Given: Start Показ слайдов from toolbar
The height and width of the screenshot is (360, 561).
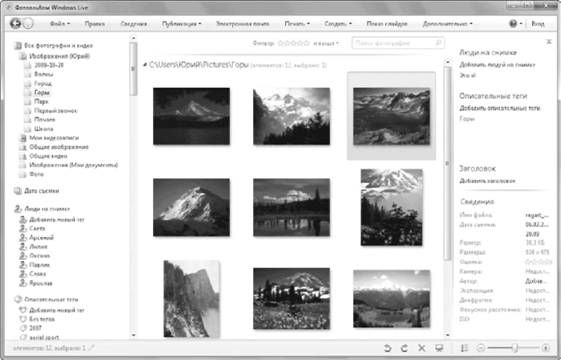Looking at the screenshot, I should click(387, 24).
